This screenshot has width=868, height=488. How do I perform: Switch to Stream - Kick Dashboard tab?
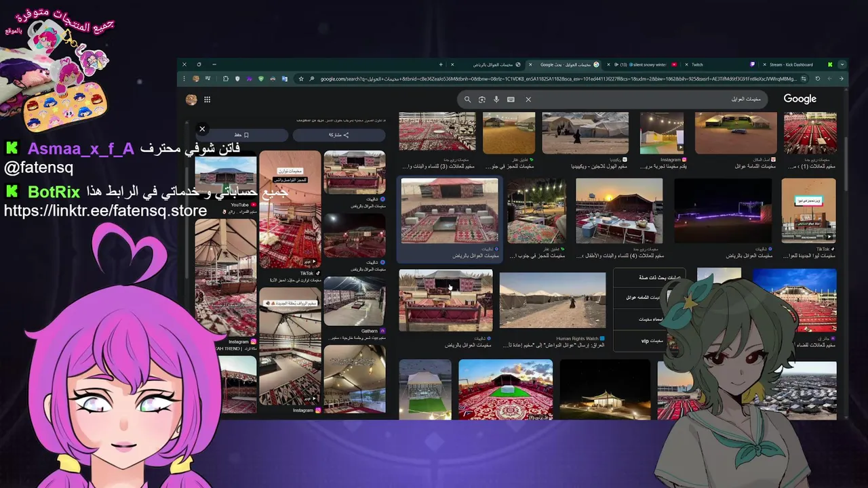pos(799,64)
